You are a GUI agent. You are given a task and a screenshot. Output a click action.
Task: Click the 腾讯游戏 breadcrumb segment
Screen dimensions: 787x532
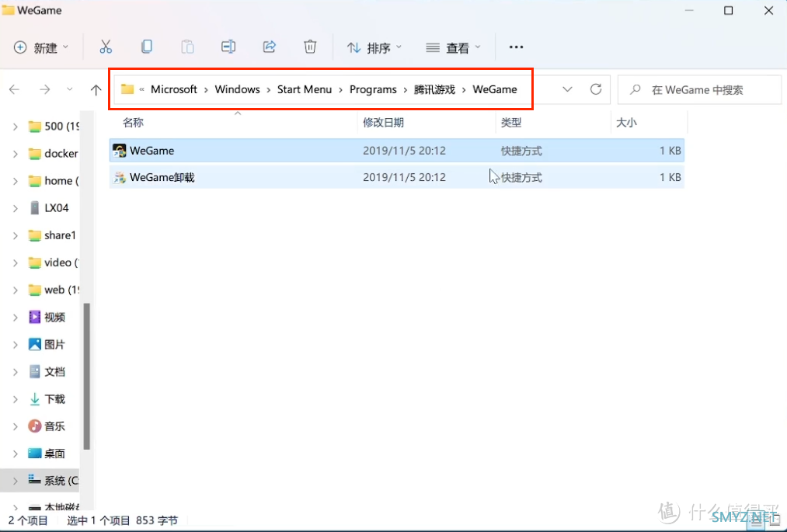point(434,89)
